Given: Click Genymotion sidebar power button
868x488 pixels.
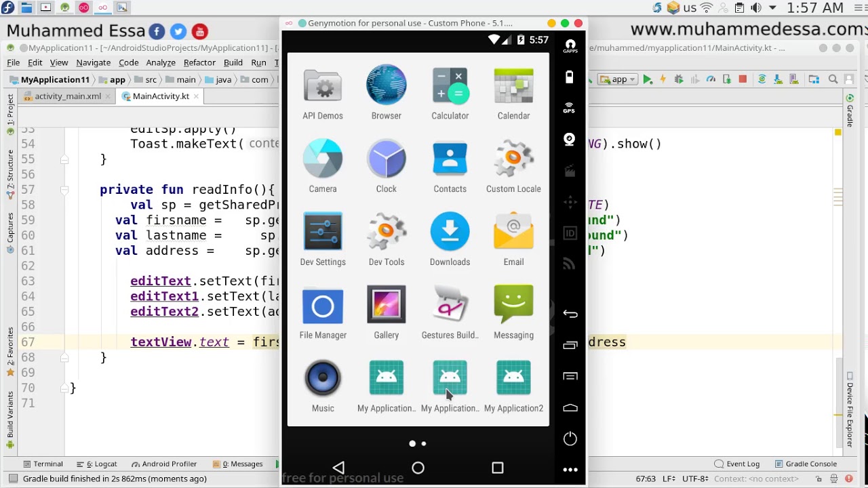Looking at the screenshot, I should pos(570,439).
